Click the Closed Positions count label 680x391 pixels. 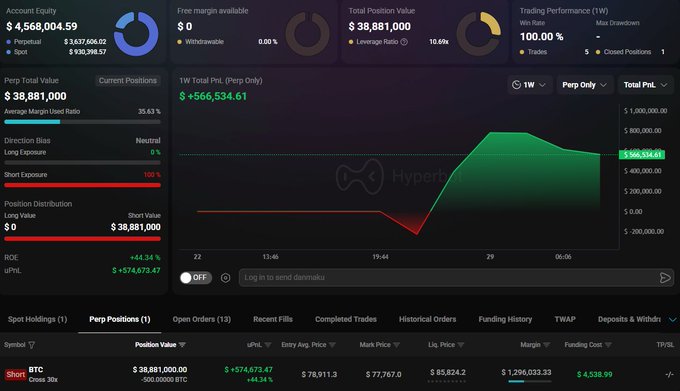tap(627, 52)
